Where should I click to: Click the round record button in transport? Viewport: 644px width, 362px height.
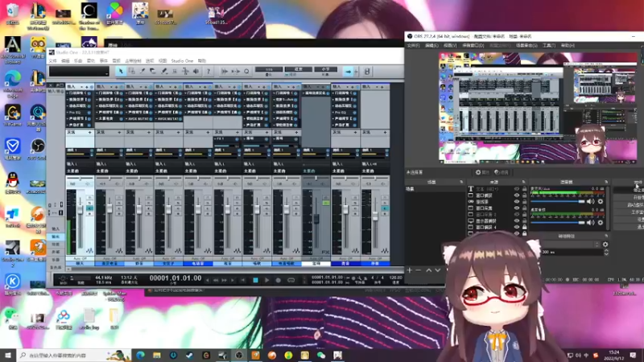click(278, 280)
